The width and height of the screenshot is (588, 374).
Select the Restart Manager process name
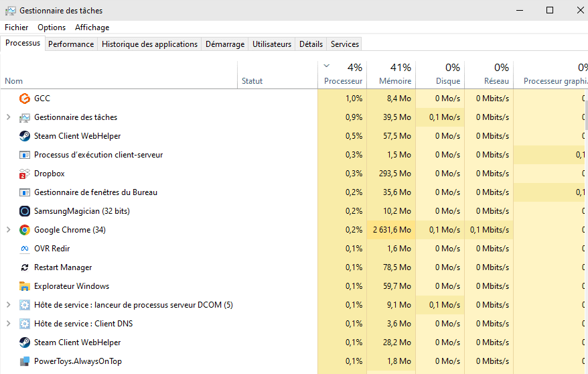pyautogui.click(x=63, y=267)
